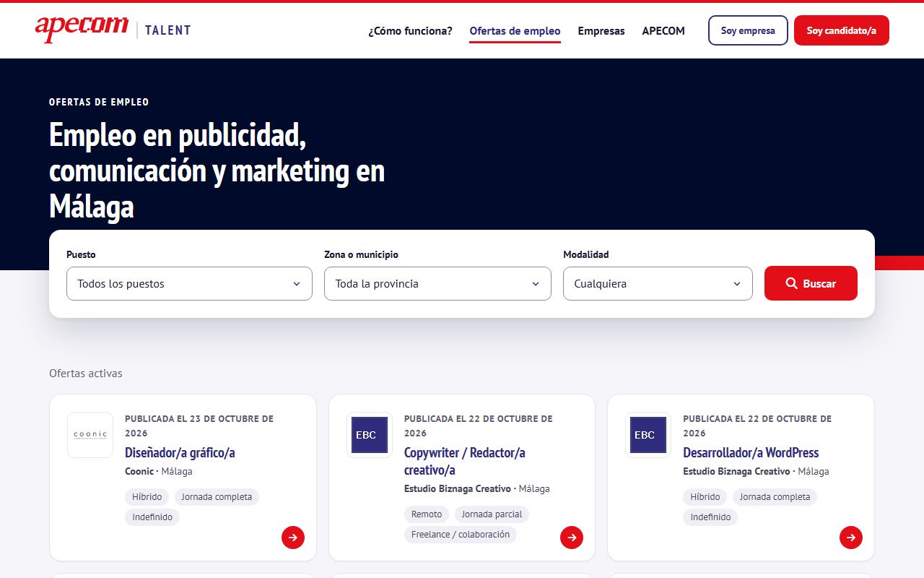Image resolution: width=924 pixels, height=578 pixels.
Task: Open the Copywriter / Redactor/a creativo/a offer
Action: [x=464, y=462]
